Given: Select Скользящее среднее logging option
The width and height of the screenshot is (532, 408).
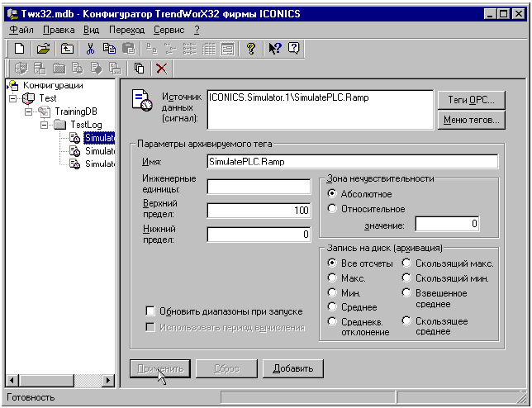Looking at the screenshot, I should [406, 320].
